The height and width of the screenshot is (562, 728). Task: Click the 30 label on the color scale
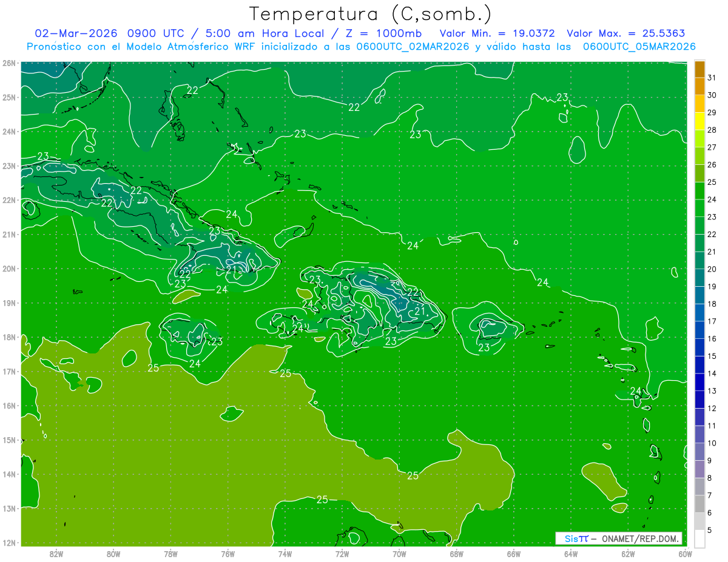click(x=712, y=95)
